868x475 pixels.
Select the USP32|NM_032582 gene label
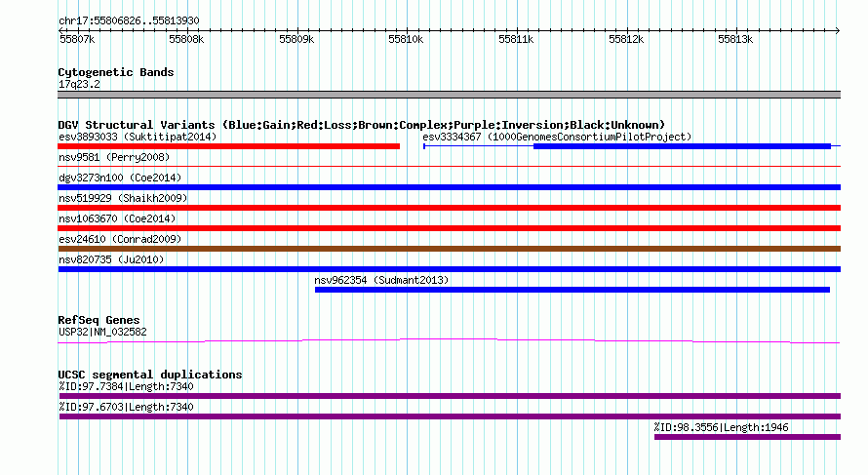[102, 333]
